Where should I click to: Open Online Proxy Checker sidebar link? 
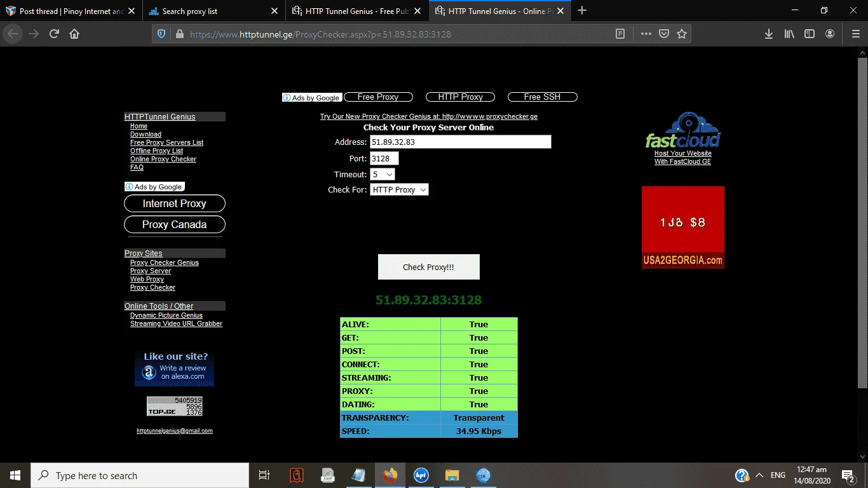click(x=163, y=159)
